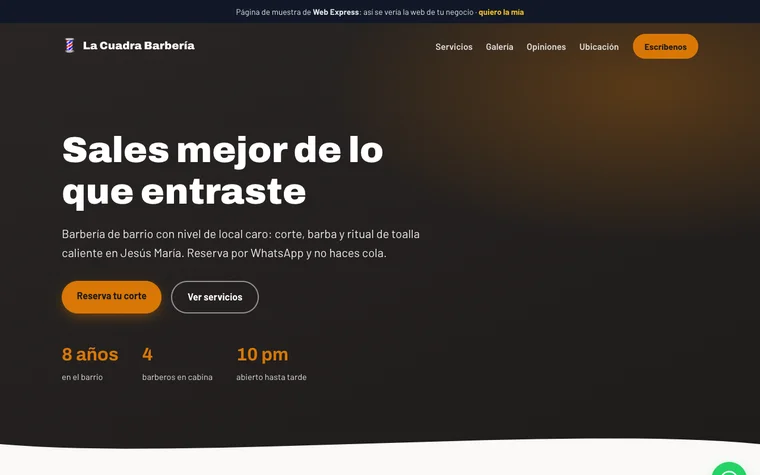Click the paragraph starting "Barbería de barrio"
760x475 pixels.
point(241,244)
